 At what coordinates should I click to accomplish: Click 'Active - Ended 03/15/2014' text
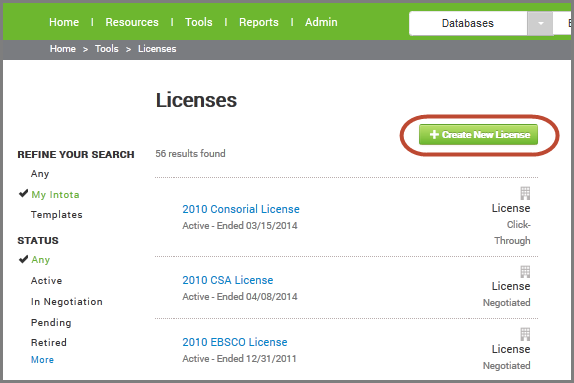pyautogui.click(x=240, y=226)
